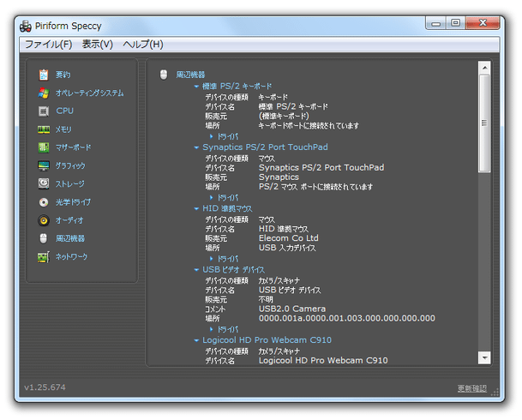
Task: Open the ネットワーク network card icon
Action: [44, 256]
